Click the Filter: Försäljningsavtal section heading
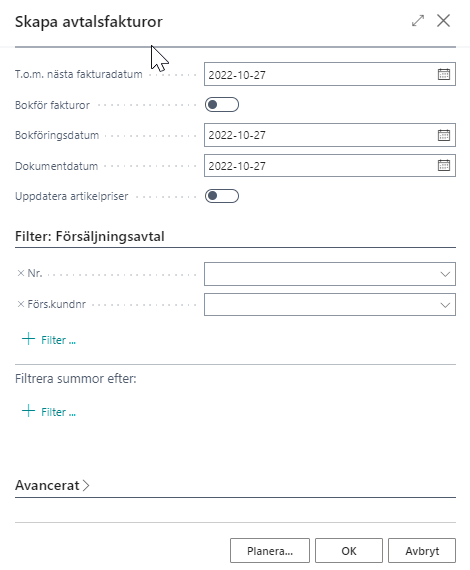470x570 pixels. 90,236
